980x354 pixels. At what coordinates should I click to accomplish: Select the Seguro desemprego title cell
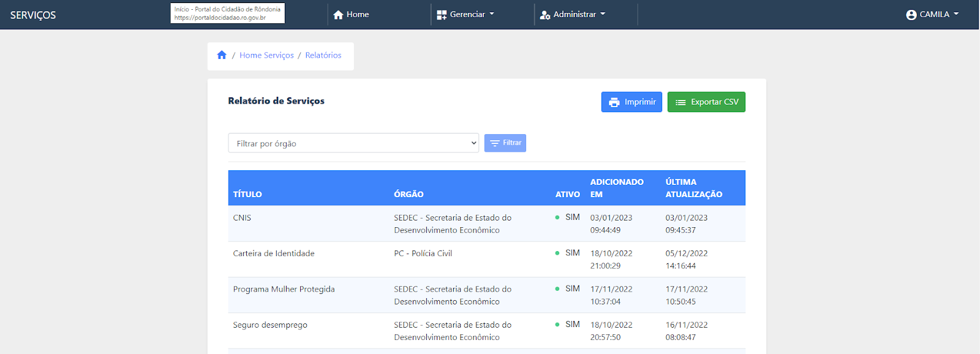pos(270,325)
